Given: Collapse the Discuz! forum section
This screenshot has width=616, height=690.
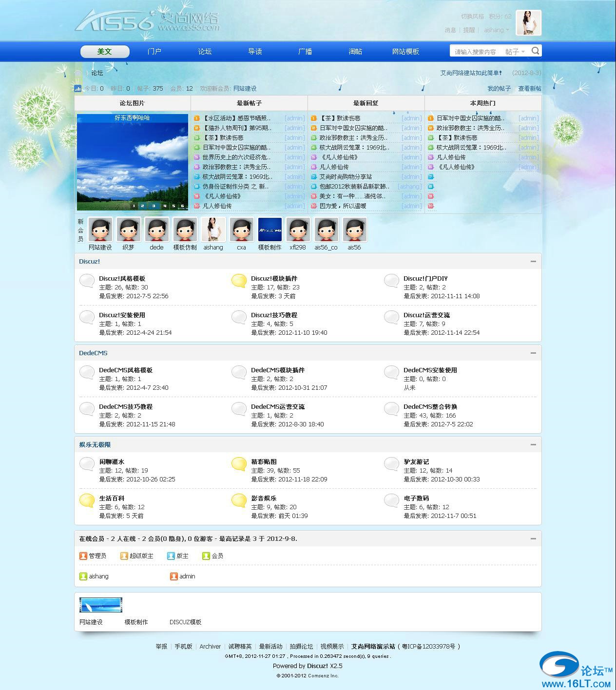Looking at the screenshot, I should tap(533, 262).
